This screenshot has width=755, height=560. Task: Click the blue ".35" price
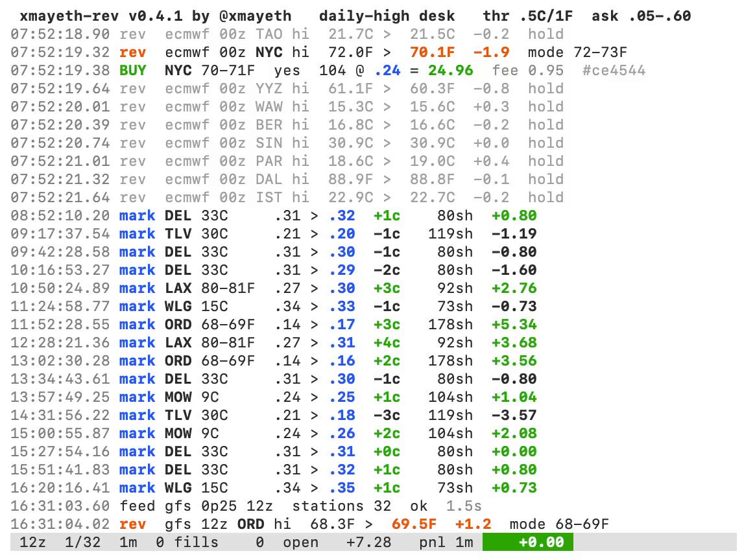(342, 488)
